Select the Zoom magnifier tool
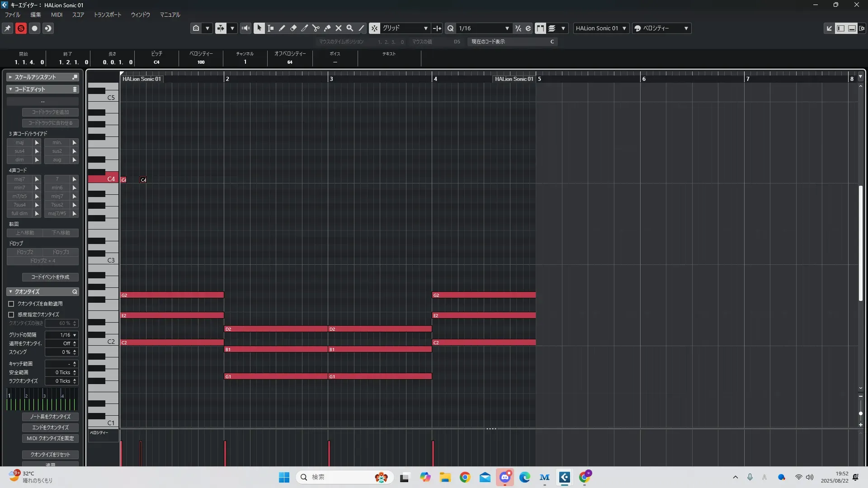868x488 pixels. coord(349,28)
